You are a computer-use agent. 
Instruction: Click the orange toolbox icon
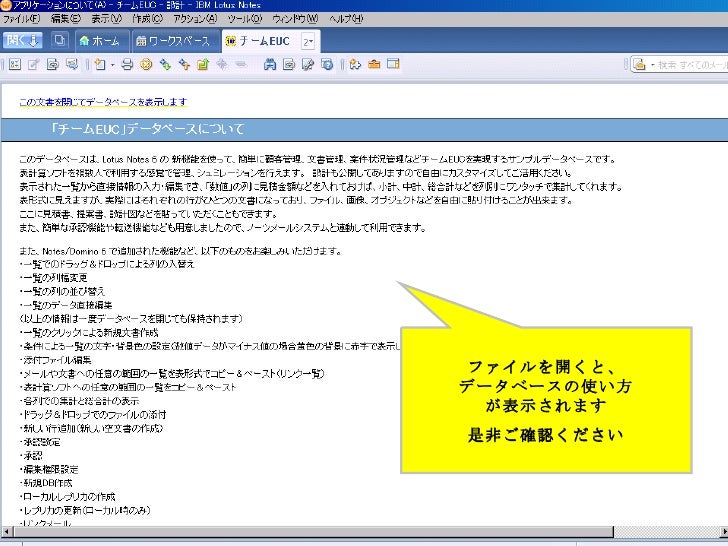tap(374, 65)
